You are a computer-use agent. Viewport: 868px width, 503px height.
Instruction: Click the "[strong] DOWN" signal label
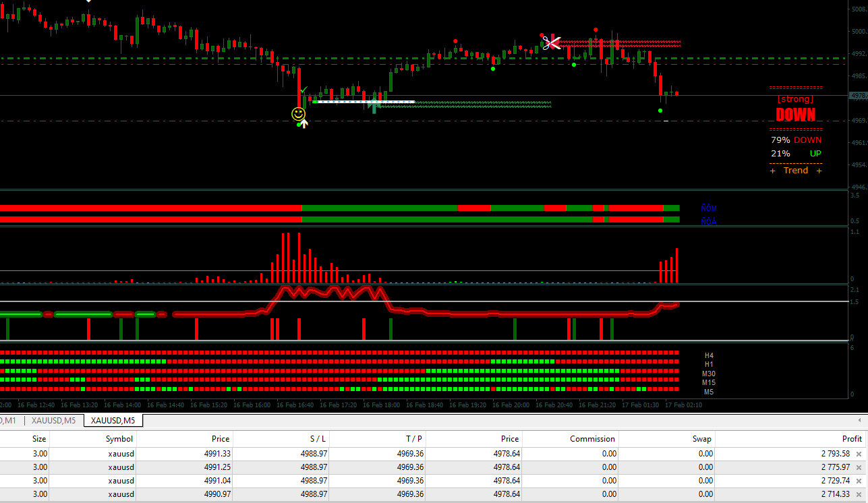click(796, 109)
